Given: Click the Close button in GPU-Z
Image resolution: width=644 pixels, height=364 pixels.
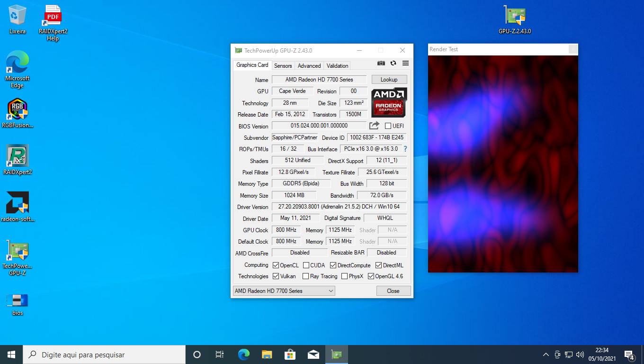Looking at the screenshot, I should (393, 291).
